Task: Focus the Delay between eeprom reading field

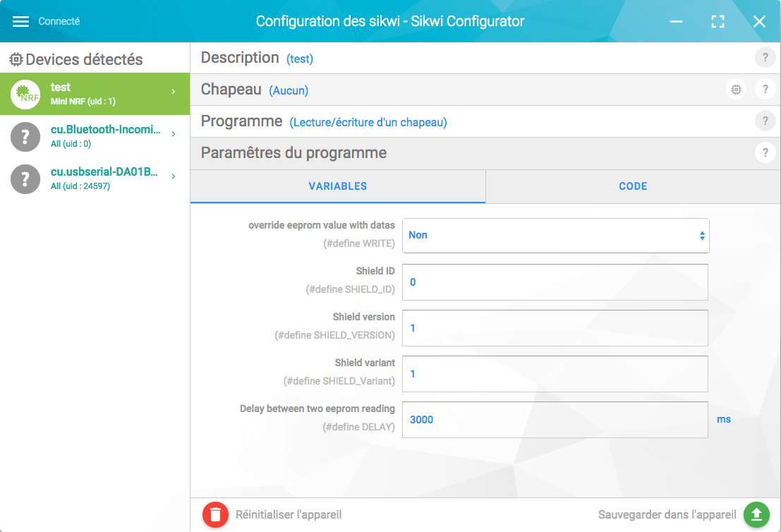Action: (555, 420)
